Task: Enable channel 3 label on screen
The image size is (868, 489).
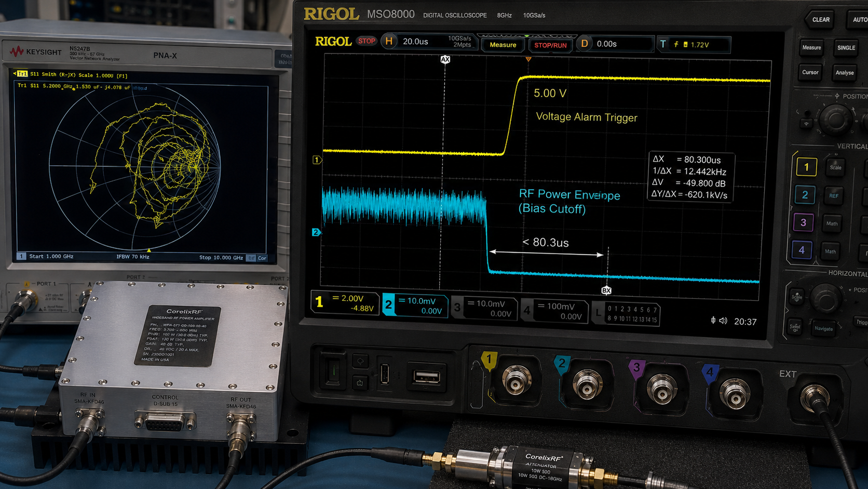Action: click(x=484, y=308)
